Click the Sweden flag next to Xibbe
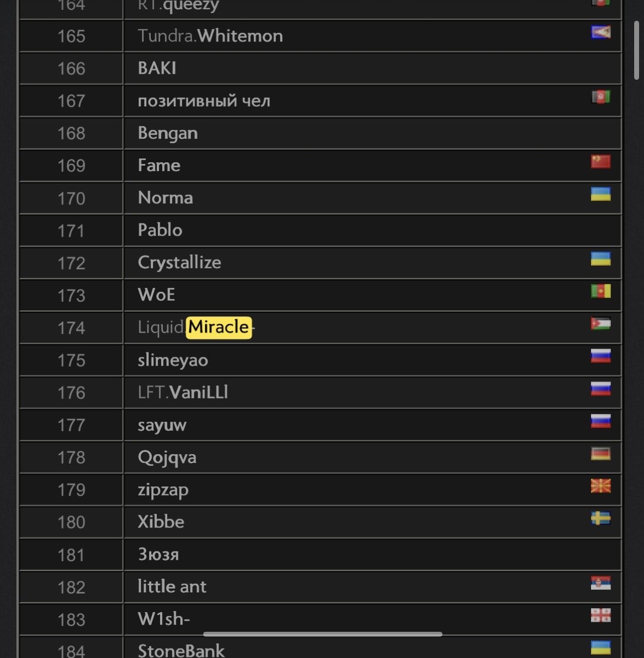The height and width of the screenshot is (658, 644). 600,518
